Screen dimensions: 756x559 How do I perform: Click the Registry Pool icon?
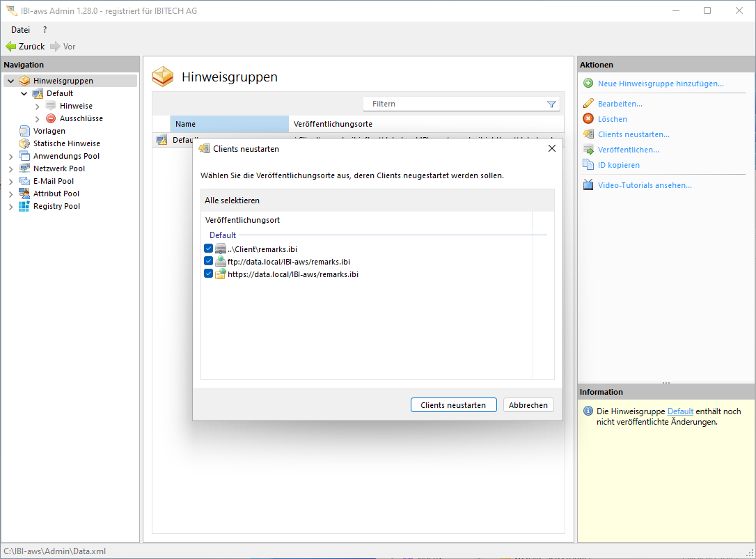click(x=24, y=206)
